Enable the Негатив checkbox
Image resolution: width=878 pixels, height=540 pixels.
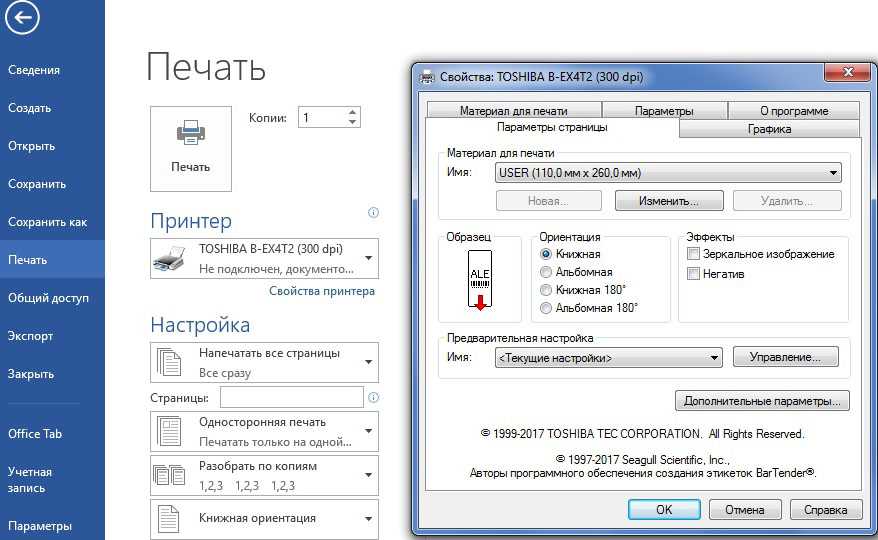pos(693,273)
